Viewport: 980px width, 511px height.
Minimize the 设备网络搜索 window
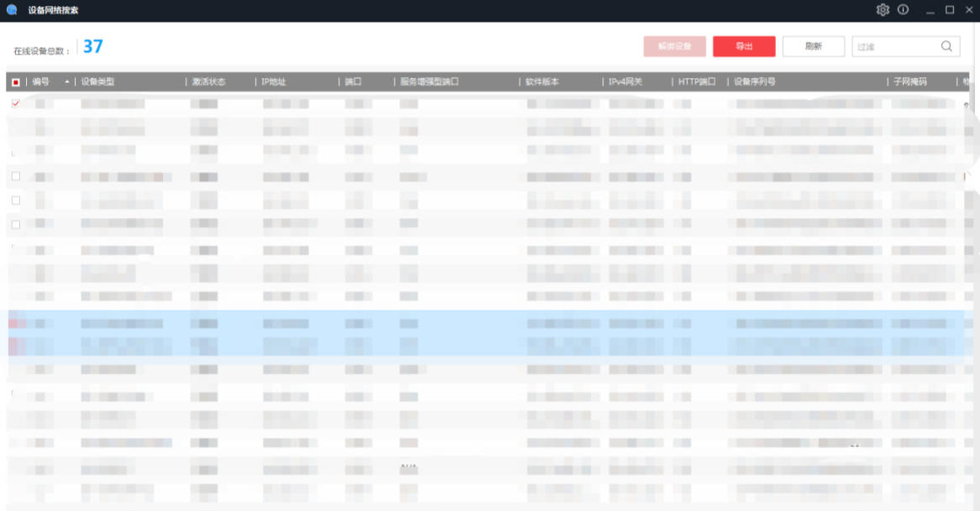(x=930, y=10)
